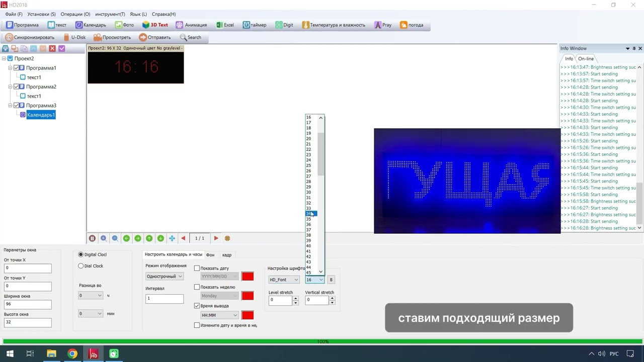644x362 pixels.
Task: Insert a таймер element
Action: tap(255, 25)
